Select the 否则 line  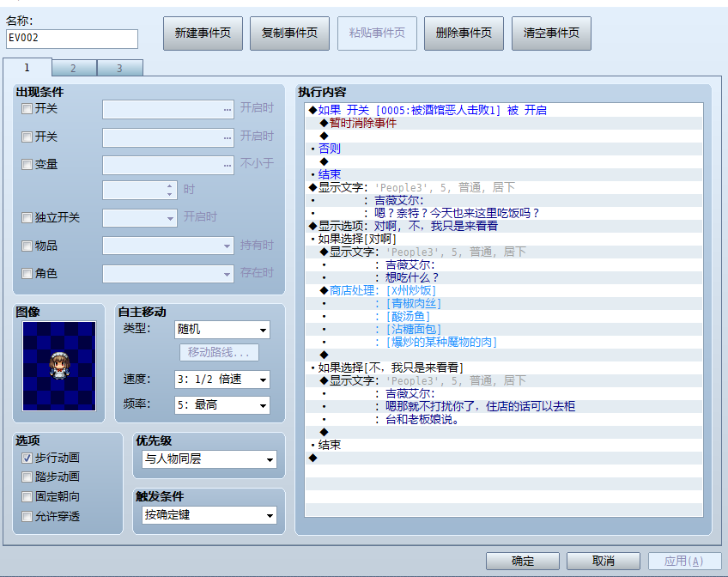pyautogui.click(x=504, y=149)
